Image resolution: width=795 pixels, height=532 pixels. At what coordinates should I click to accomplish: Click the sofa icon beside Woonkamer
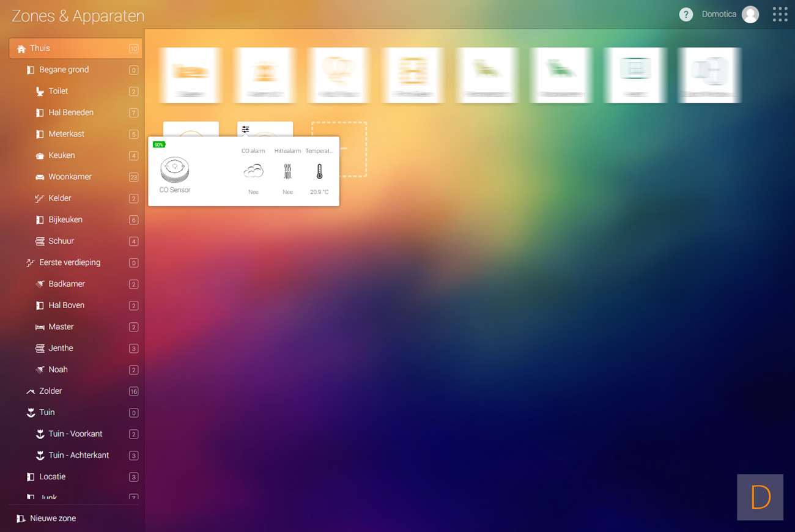tap(40, 177)
